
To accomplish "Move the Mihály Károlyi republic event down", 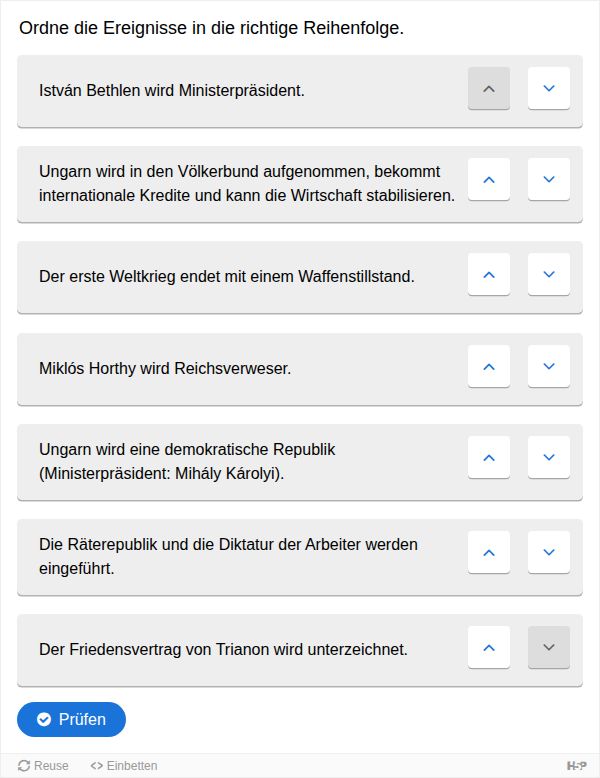I will [548, 457].
